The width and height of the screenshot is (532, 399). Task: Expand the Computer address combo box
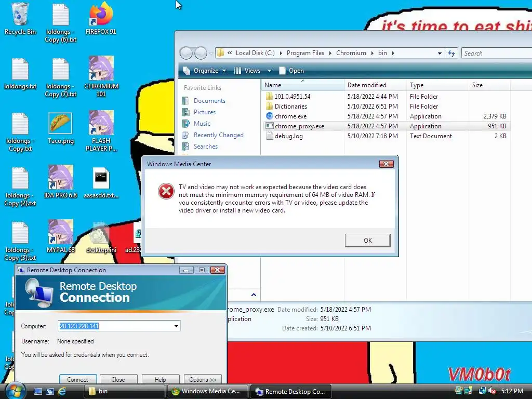[177, 326]
